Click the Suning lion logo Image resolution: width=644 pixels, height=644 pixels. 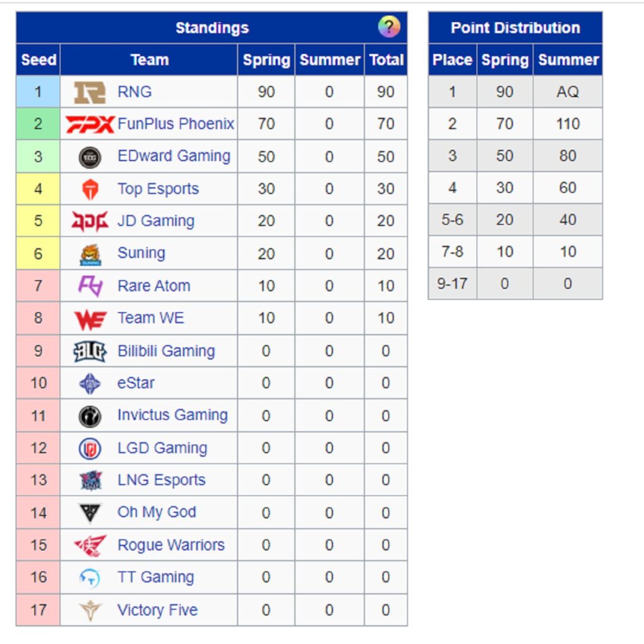pyautogui.click(x=91, y=255)
